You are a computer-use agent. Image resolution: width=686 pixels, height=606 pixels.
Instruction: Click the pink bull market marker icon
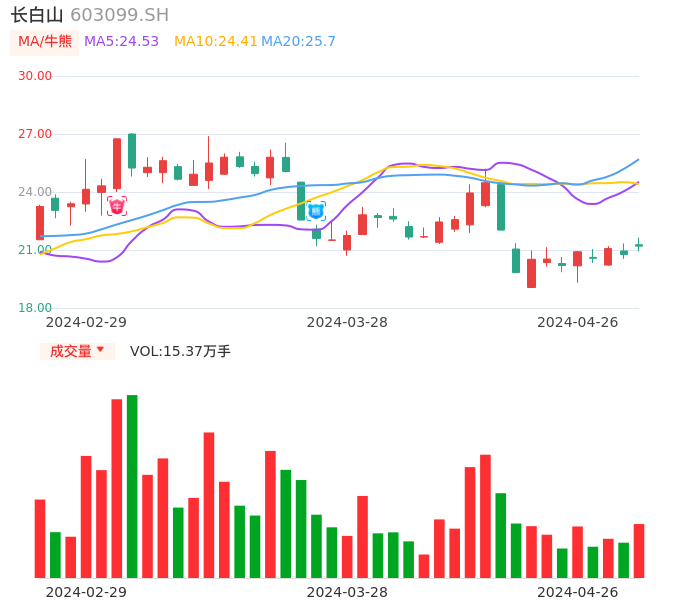pos(117,206)
